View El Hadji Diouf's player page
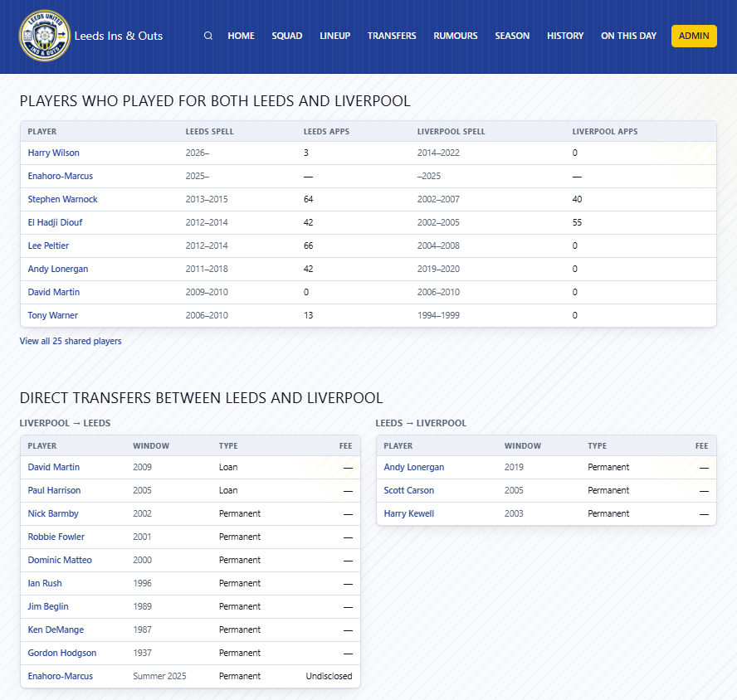Screen dimensions: 737x700 [55, 222]
